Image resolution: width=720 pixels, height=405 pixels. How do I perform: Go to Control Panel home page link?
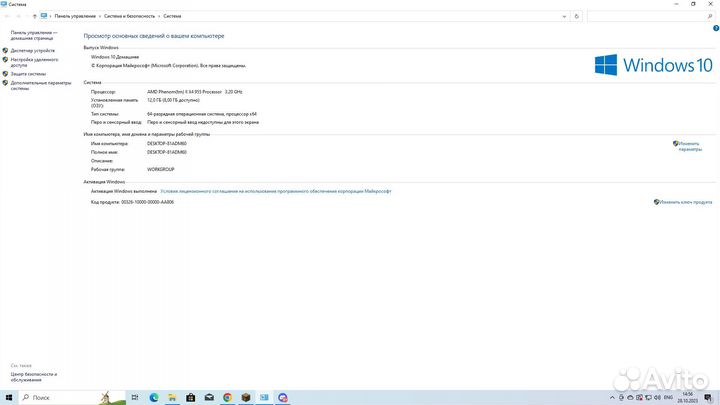point(34,35)
